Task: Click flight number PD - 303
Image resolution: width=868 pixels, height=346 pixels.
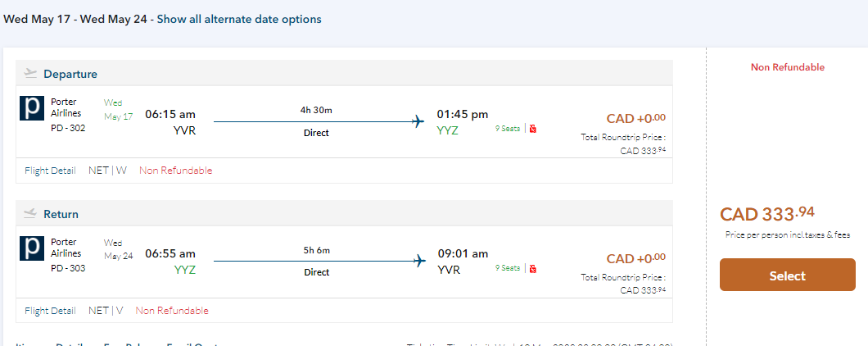Action: [70, 267]
